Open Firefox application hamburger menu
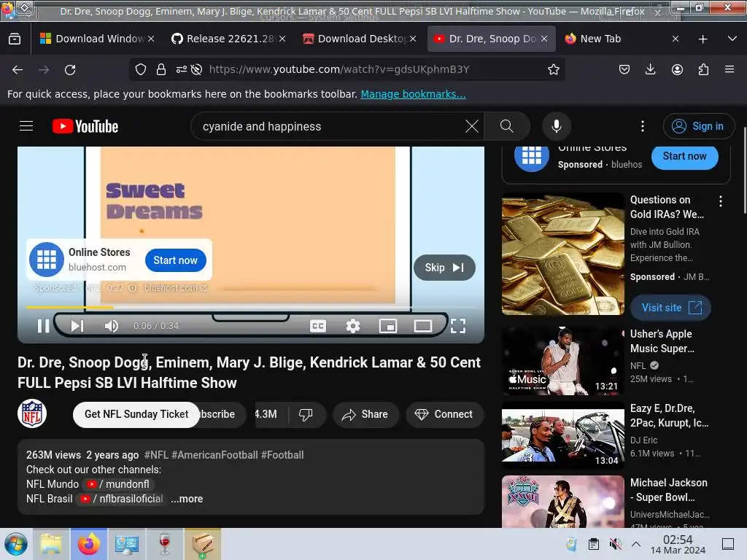The height and width of the screenshot is (560, 747). [x=729, y=69]
